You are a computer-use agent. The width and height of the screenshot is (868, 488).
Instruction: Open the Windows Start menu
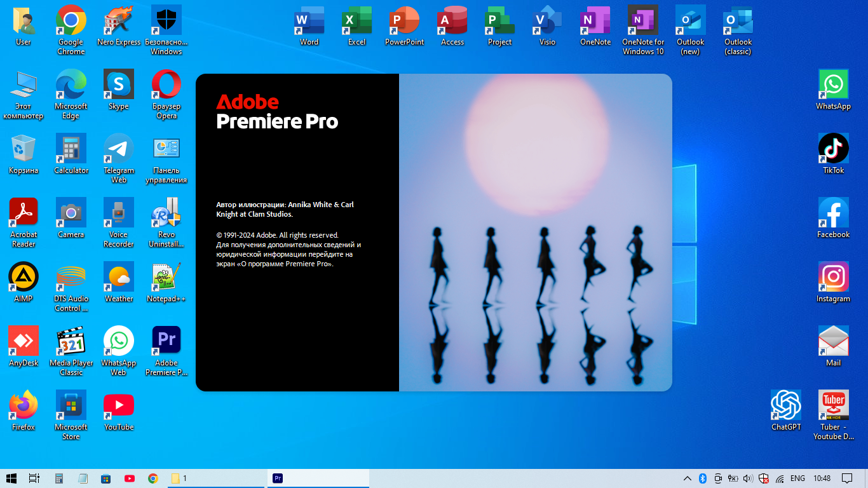(x=11, y=478)
